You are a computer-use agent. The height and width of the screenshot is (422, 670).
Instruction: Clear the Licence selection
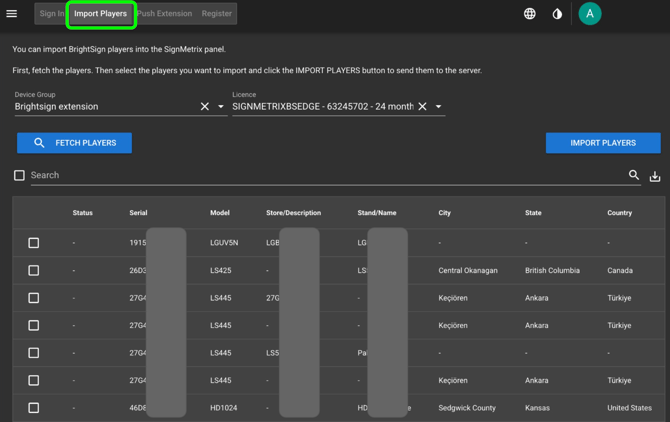point(422,106)
